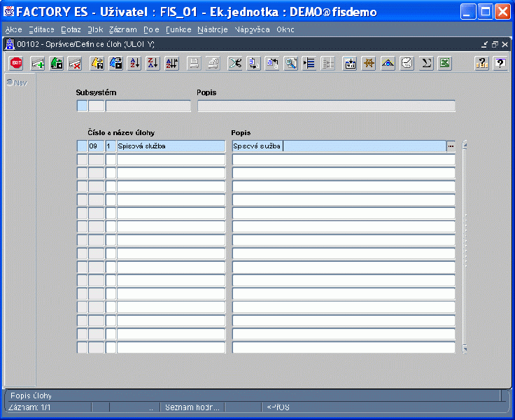515x420 pixels.
Task: Click the eye under roof icon
Action: 388,63
